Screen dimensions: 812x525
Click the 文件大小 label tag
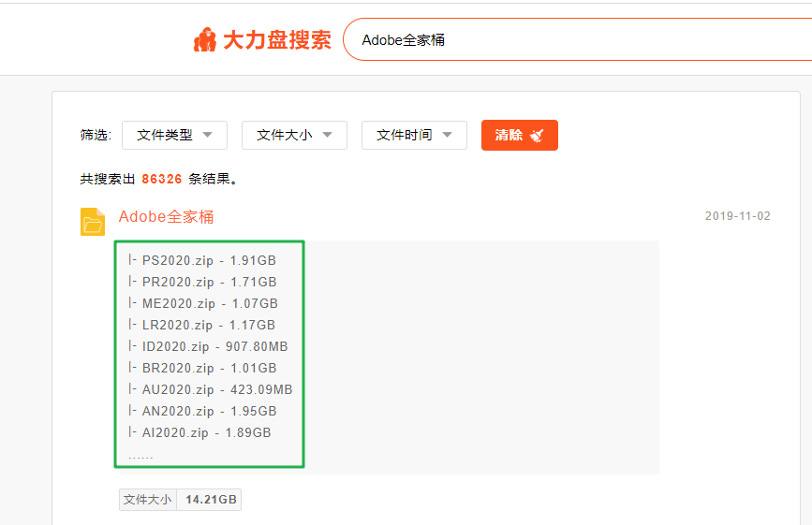(x=148, y=500)
